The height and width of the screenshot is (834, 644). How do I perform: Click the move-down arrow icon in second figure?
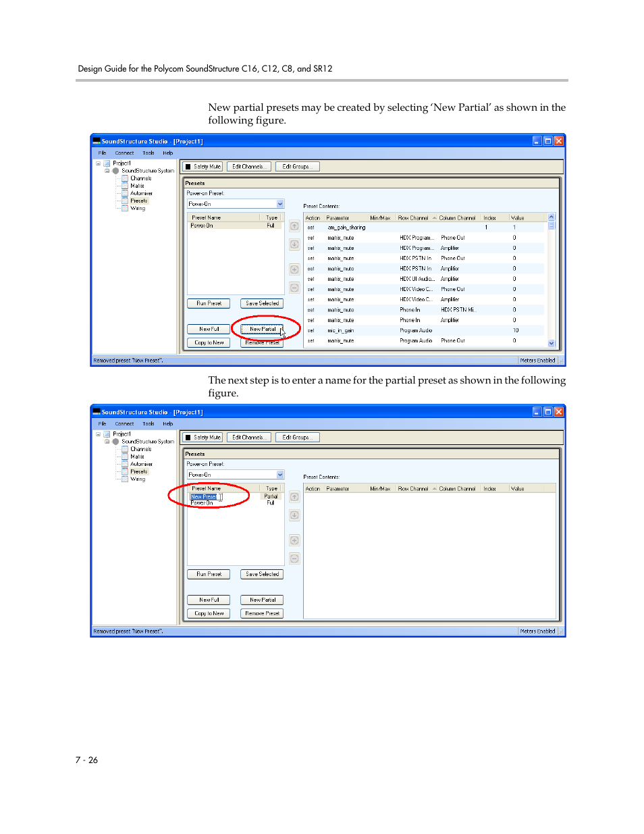pyautogui.click(x=294, y=515)
